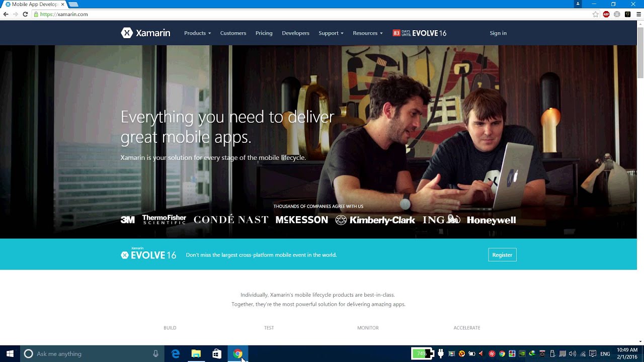Viewport: 644px width, 362px height.
Task: Click the headline 'Everything you need to deliver'
Action: 227,117
